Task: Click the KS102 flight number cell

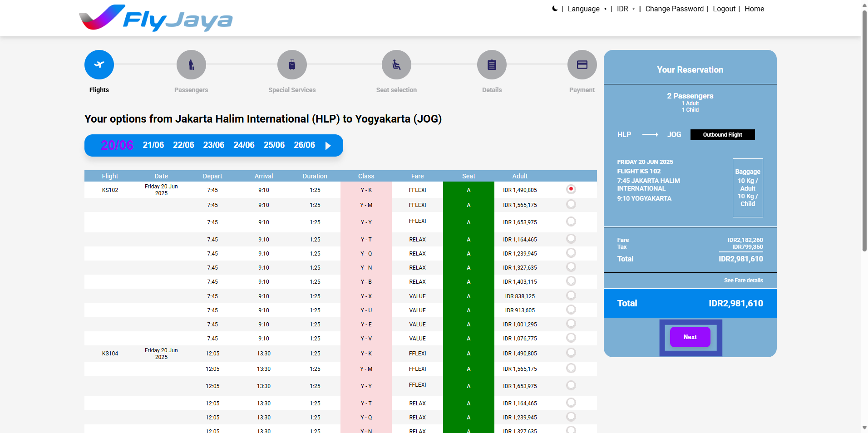Action: click(110, 190)
